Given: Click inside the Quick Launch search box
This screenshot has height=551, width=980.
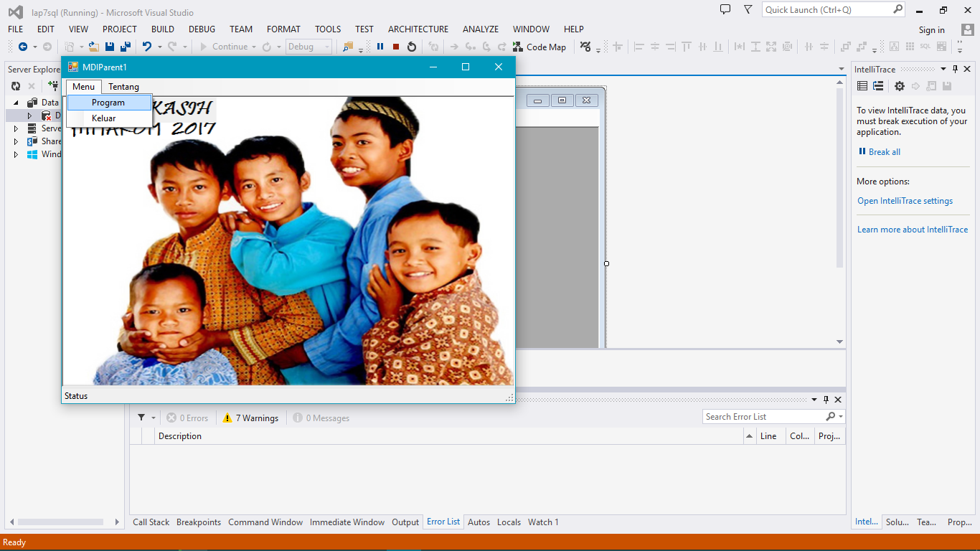Looking at the screenshot, I should click(825, 9).
